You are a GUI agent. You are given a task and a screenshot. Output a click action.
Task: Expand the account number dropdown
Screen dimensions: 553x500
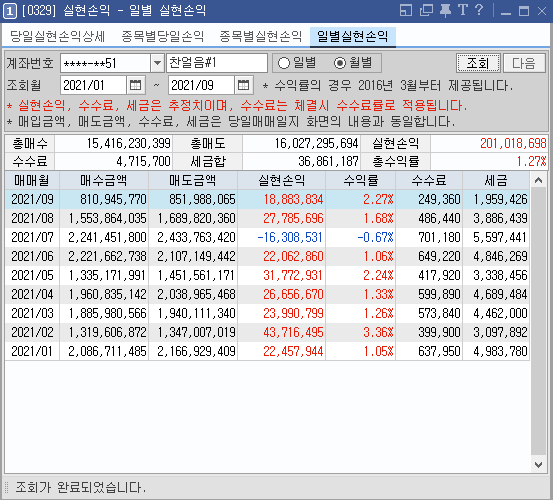coord(157,63)
